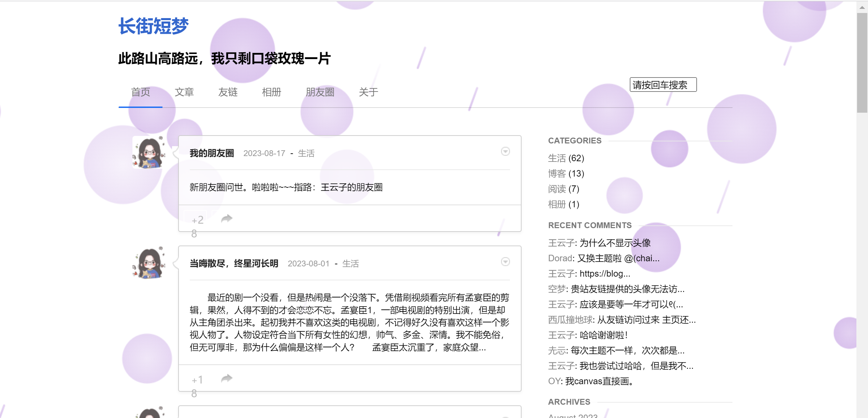Focus the 请按回车搜索 search box
Screen dimensions: 868x418
point(663,85)
